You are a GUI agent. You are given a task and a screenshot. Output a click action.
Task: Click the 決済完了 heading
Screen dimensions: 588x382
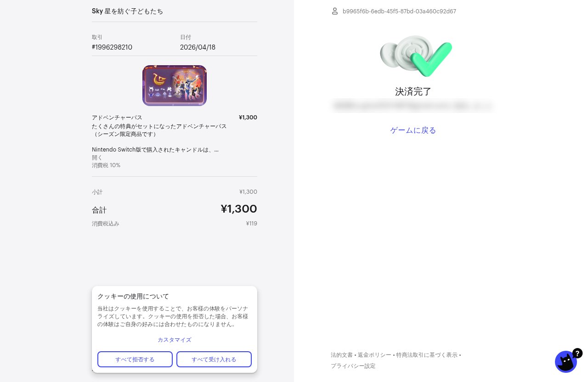pos(413,91)
